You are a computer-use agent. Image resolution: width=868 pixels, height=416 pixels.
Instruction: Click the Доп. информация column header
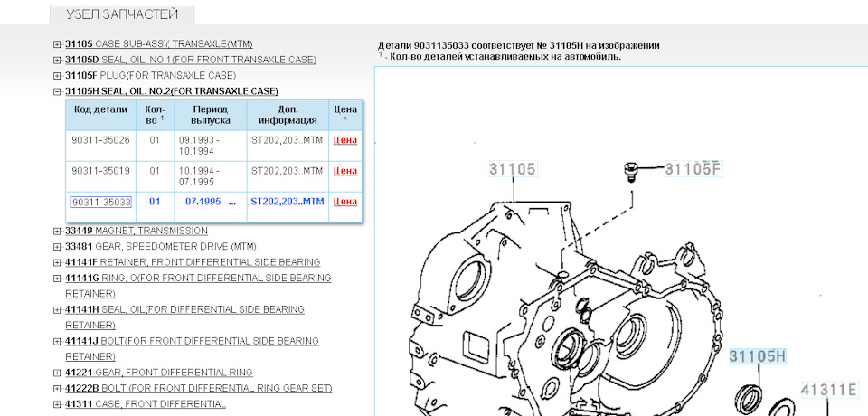tap(288, 115)
